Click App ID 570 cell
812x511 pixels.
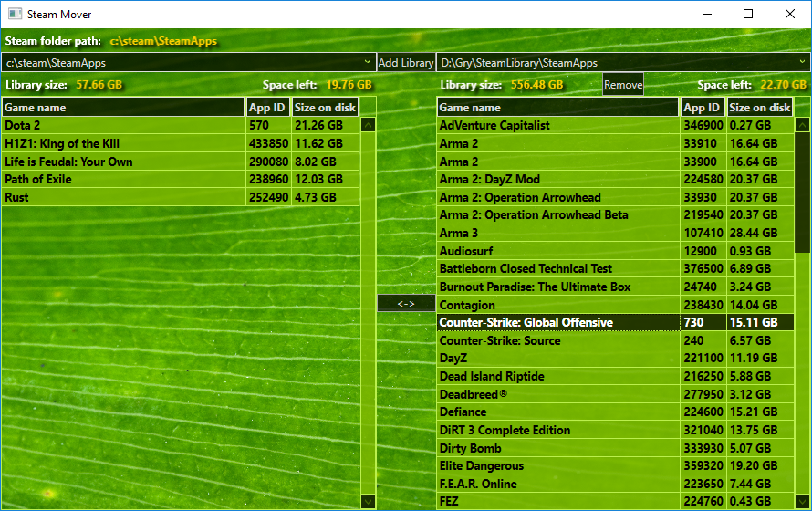(268, 125)
